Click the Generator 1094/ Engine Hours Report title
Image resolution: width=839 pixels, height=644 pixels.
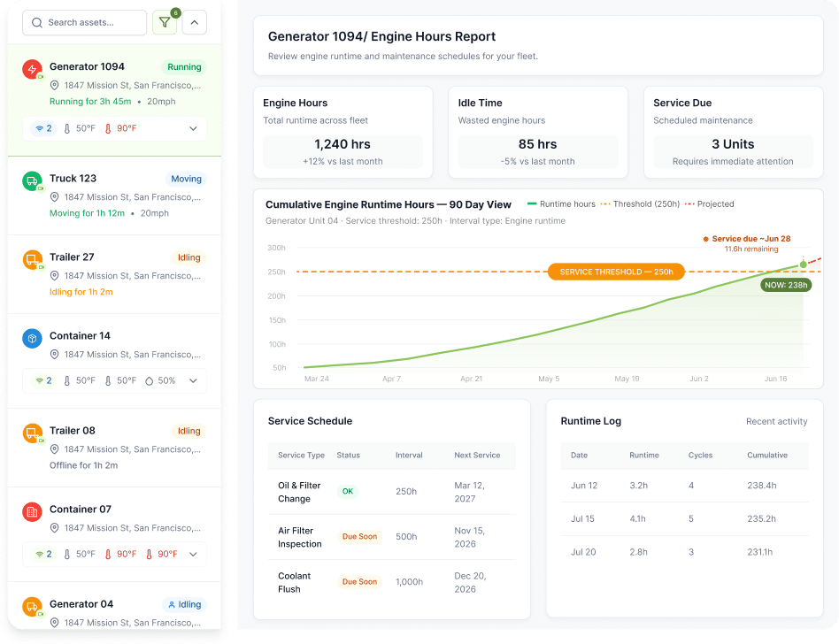[x=381, y=36]
